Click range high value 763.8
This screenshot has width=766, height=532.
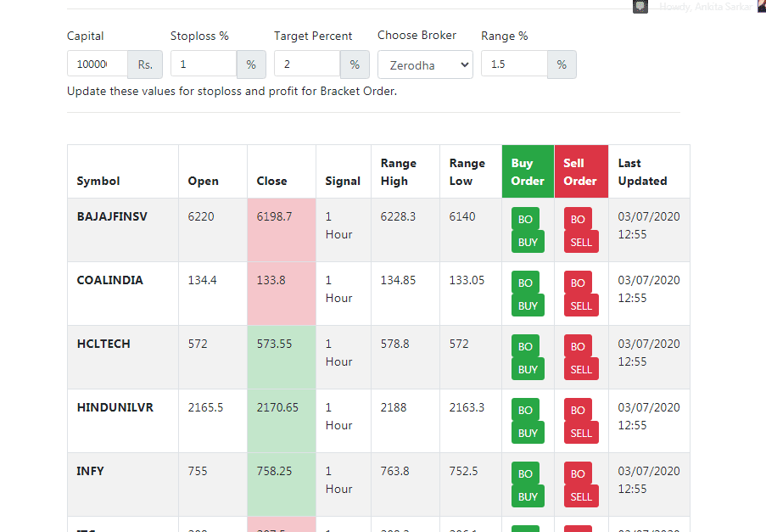(x=394, y=470)
